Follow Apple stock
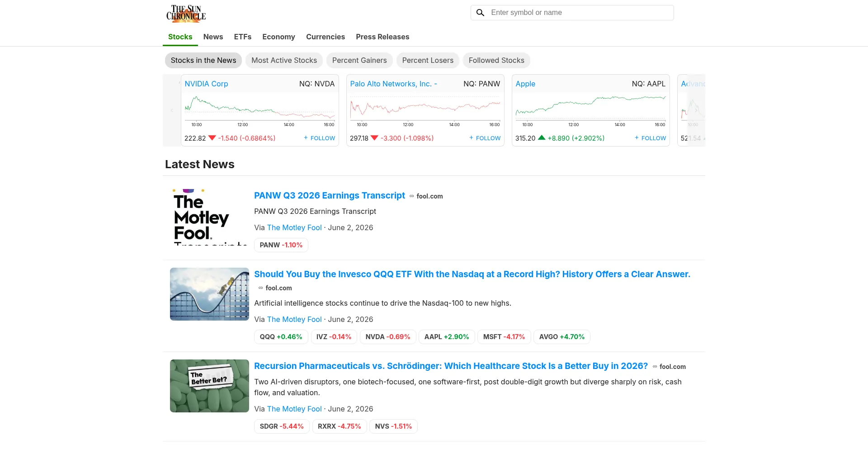The width and height of the screenshot is (868, 449). pyautogui.click(x=651, y=138)
